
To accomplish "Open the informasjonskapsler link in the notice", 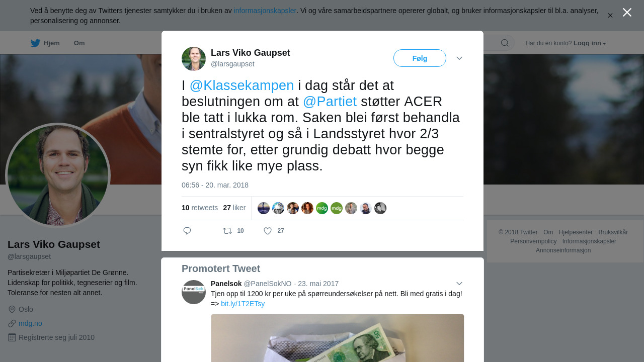I will [x=265, y=11].
